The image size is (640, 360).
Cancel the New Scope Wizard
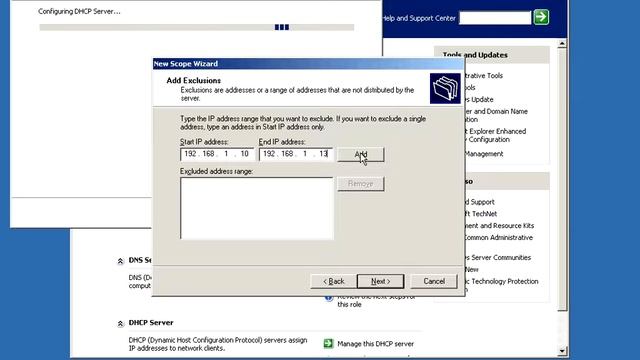pyautogui.click(x=434, y=281)
